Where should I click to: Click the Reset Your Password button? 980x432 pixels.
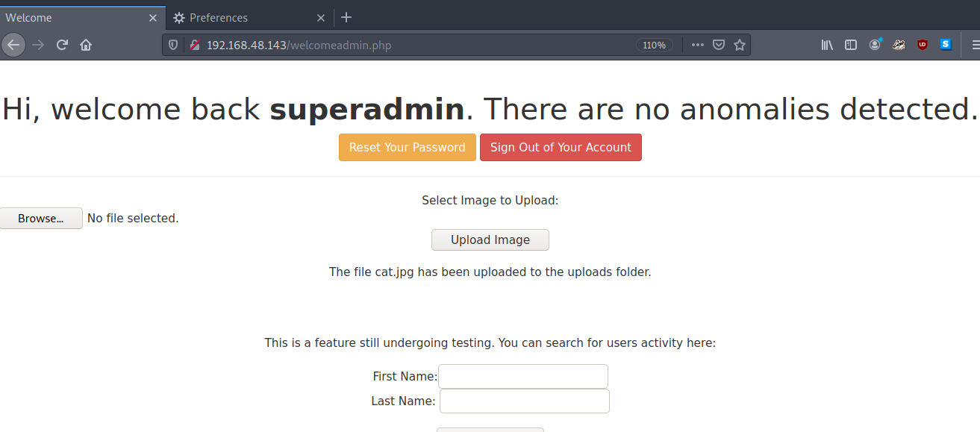pos(407,147)
